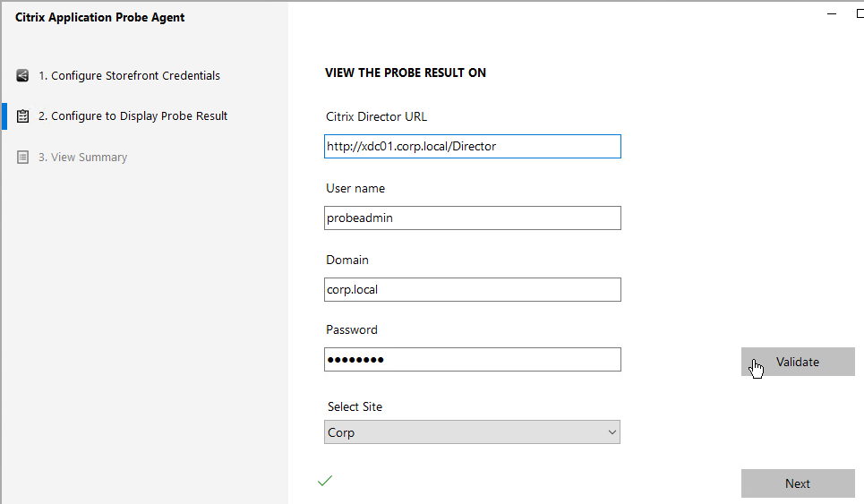
Task: Click the clipboard icon for step 2
Action: coord(22,116)
